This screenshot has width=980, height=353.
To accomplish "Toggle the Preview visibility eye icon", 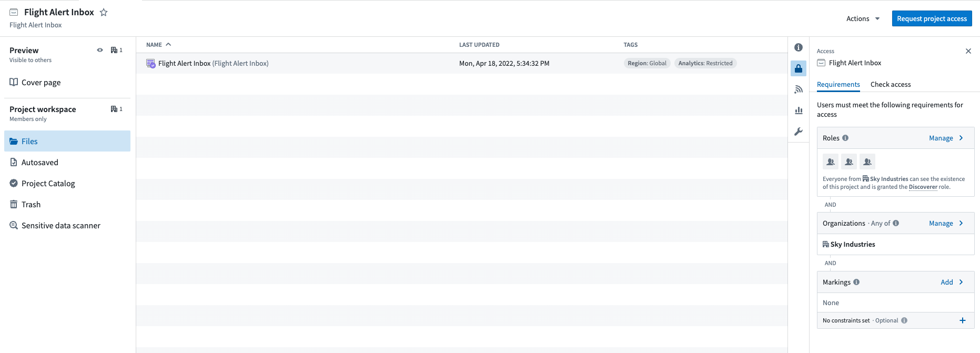I will 100,50.
